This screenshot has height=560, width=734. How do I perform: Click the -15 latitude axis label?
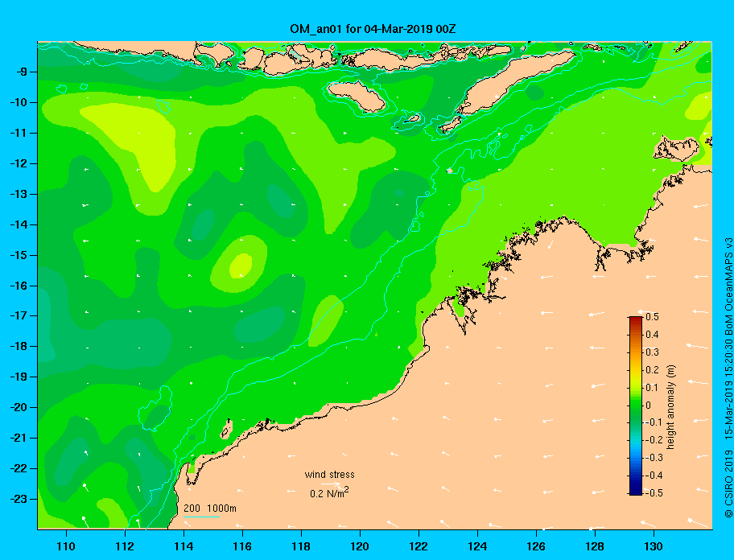point(19,255)
